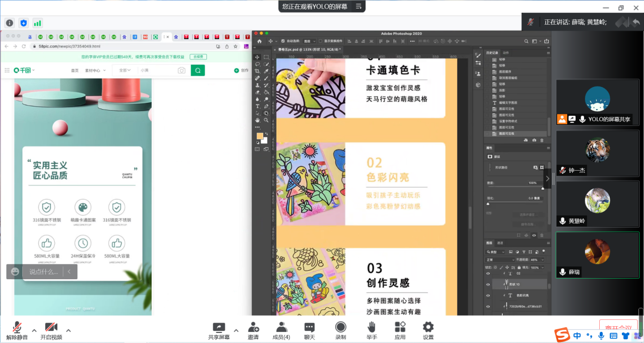644x343 pixels.
Task: Expand the 全部 search category dropdown
Action: click(125, 71)
